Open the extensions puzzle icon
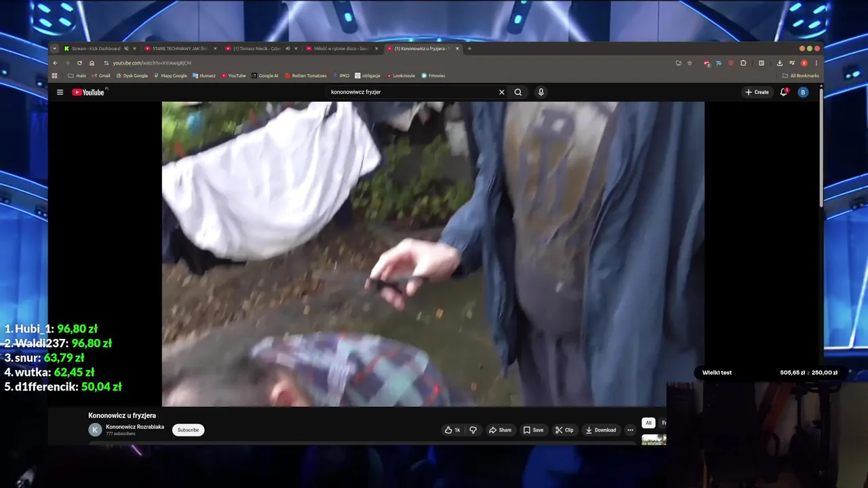The width and height of the screenshot is (868, 488). tap(743, 63)
